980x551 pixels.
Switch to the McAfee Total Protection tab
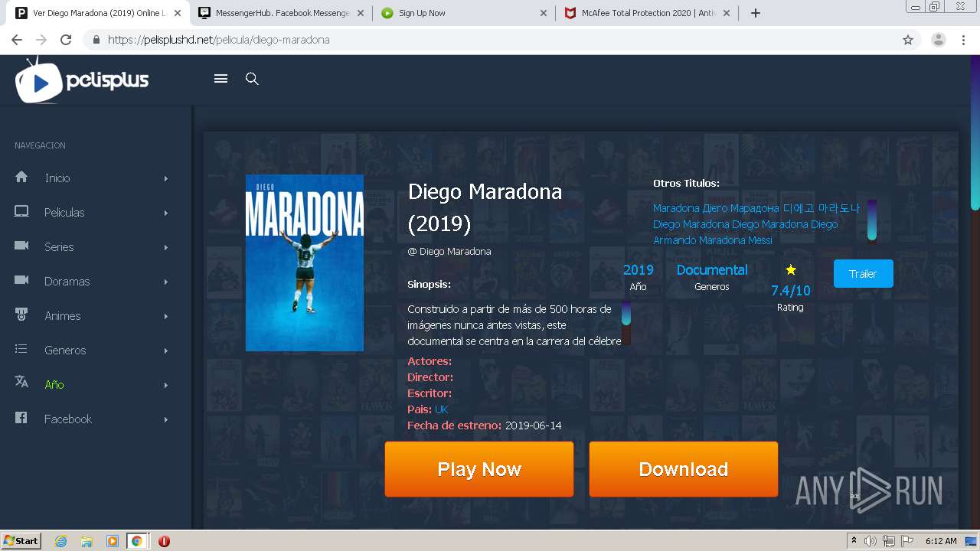tap(647, 13)
